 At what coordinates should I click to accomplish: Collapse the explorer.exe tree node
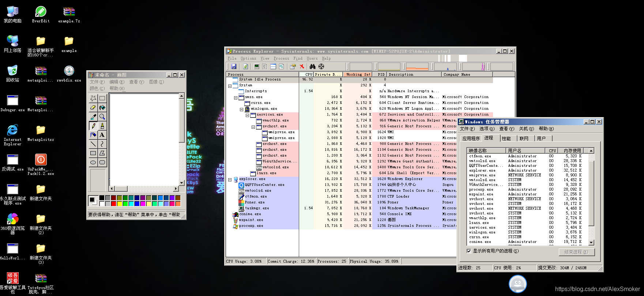click(x=230, y=180)
